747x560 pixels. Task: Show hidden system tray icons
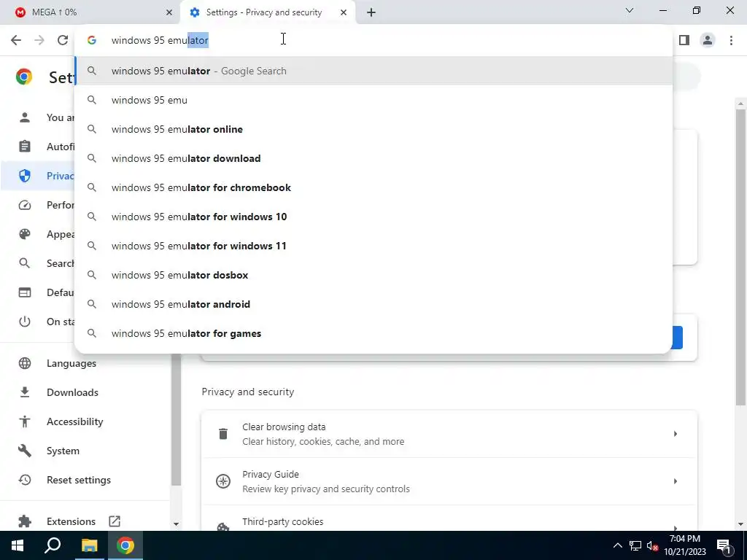pos(617,545)
